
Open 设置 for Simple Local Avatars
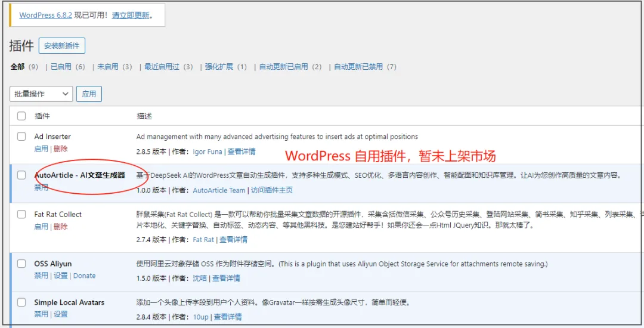tap(60, 314)
